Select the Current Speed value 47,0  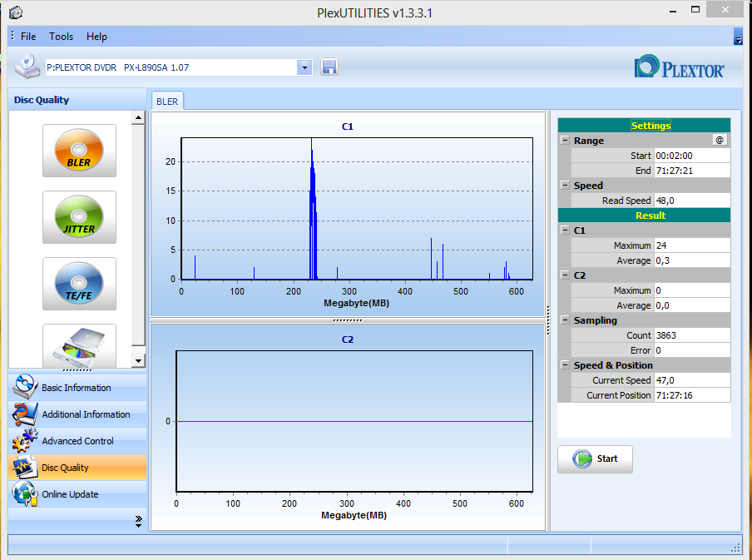[692, 380]
